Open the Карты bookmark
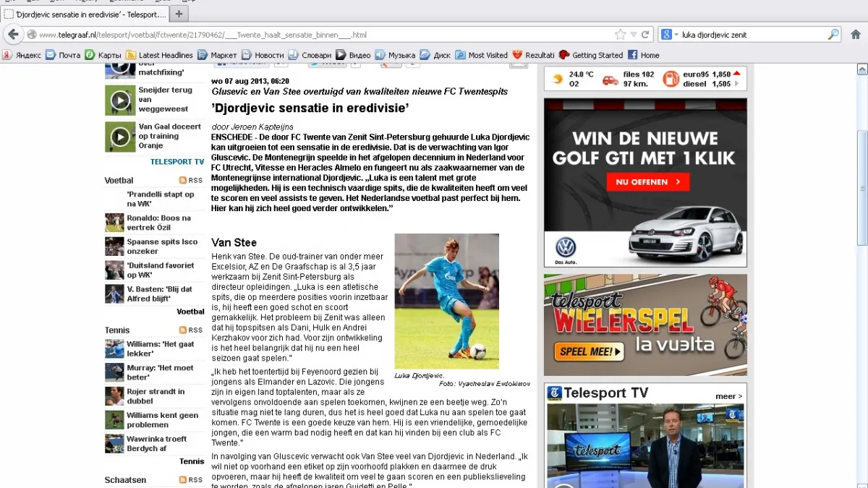 tap(103, 55)
